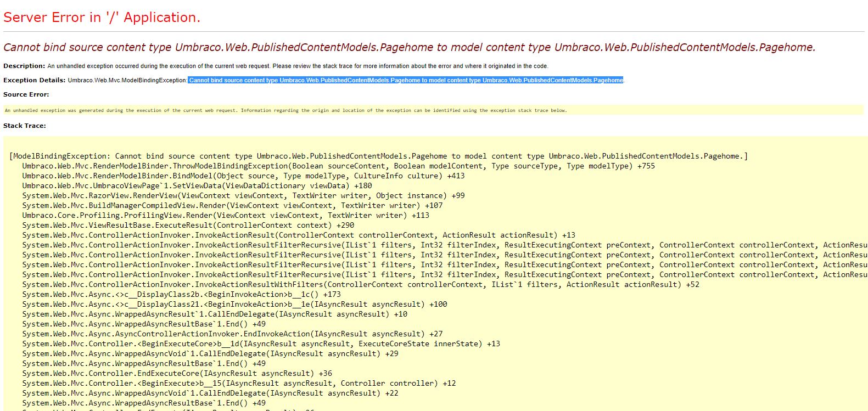Click the 'Source Error:' label
Image resolution: width=868 pixels, height=411 pixels.
(x=26, y=94)
